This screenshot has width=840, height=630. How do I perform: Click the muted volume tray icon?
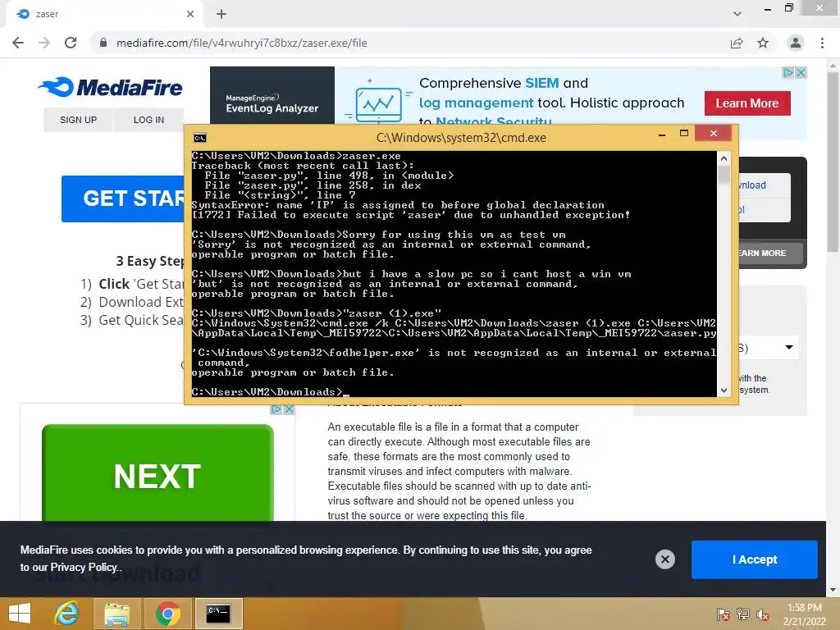[x=763, y=614]
